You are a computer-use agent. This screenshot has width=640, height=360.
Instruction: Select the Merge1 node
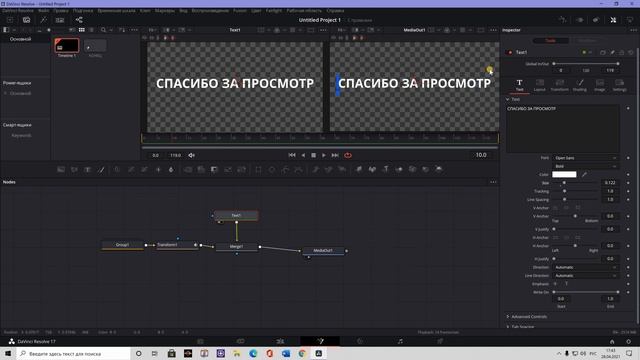click(236, 247)
